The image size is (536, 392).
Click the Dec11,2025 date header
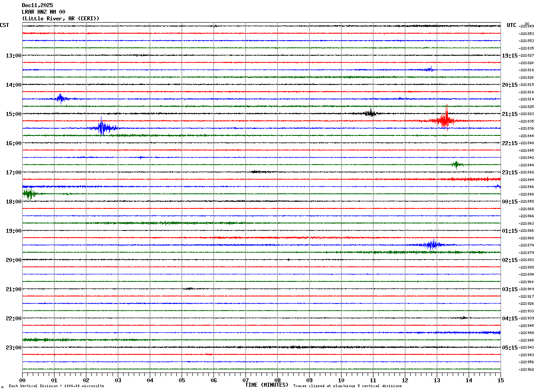point(37,5)
